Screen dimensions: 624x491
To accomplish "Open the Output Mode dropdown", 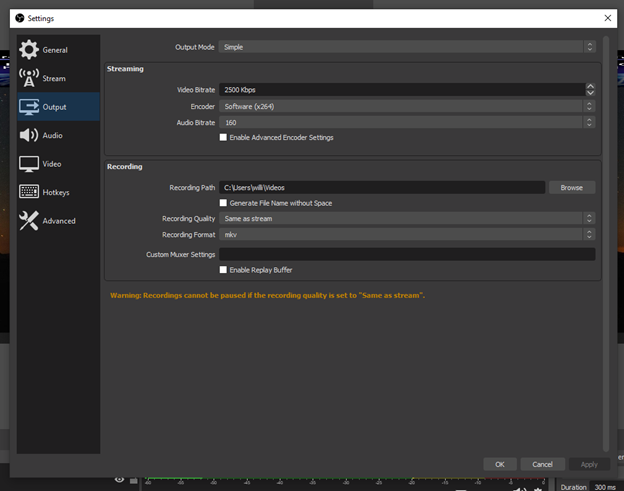I will 407,47.
